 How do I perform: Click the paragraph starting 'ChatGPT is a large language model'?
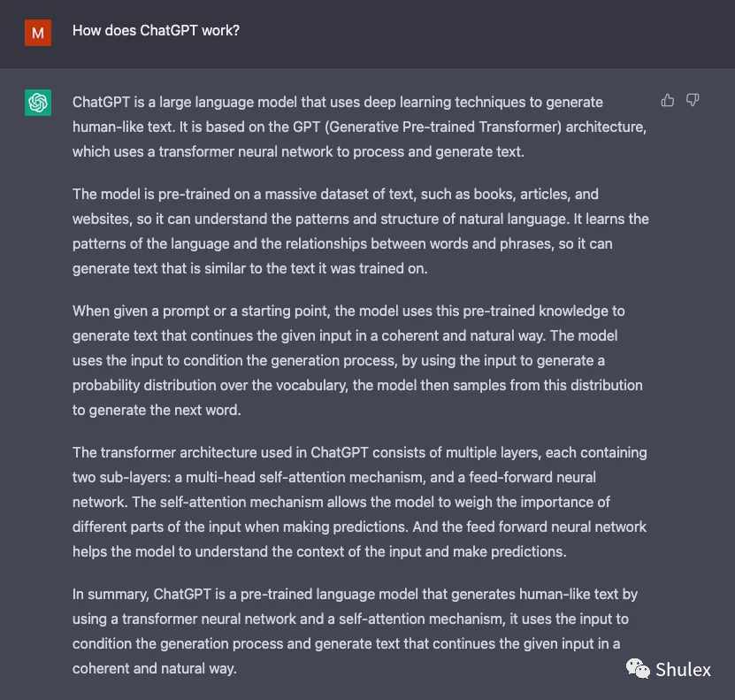click(359, 127)
